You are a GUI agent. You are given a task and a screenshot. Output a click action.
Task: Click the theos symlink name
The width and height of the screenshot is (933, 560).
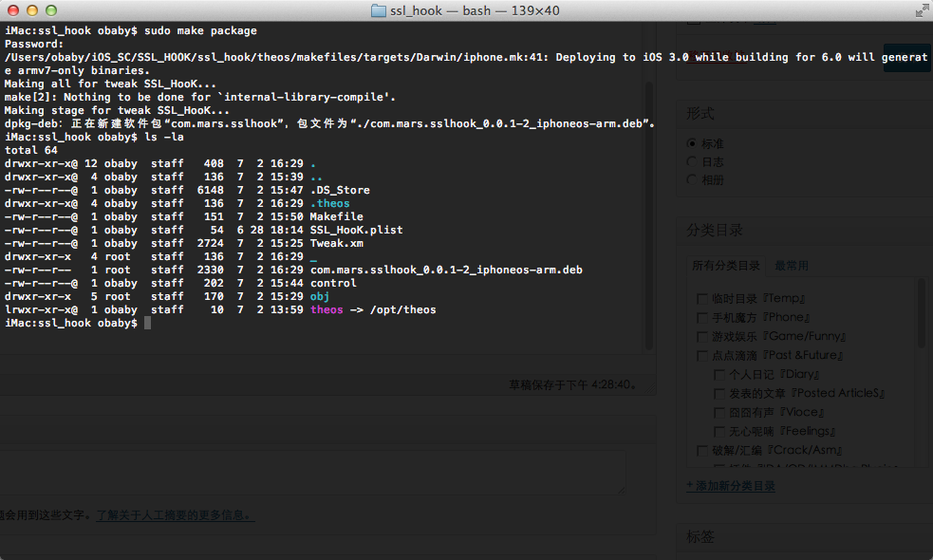(x=327, y=309)
